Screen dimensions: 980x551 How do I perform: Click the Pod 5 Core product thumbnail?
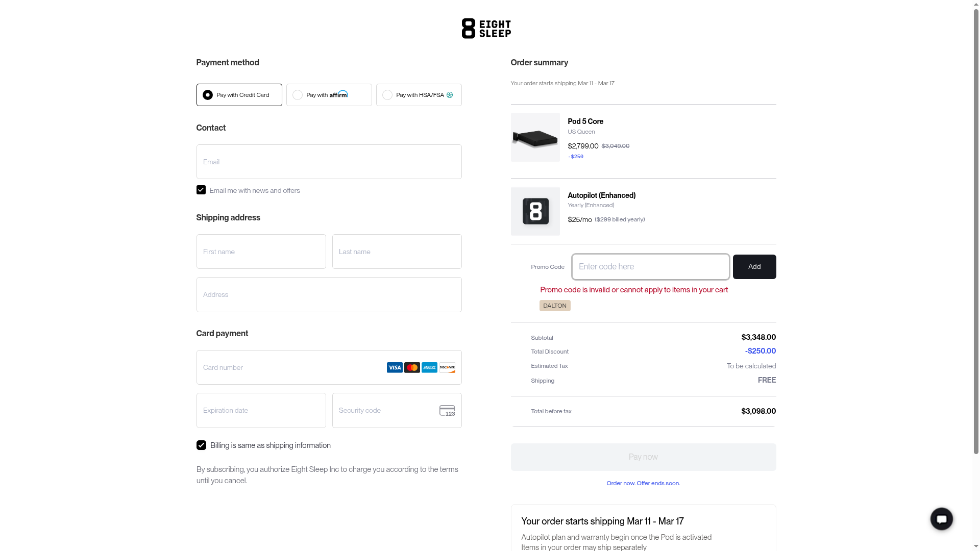pyautogui.click(x=535, y=137)
